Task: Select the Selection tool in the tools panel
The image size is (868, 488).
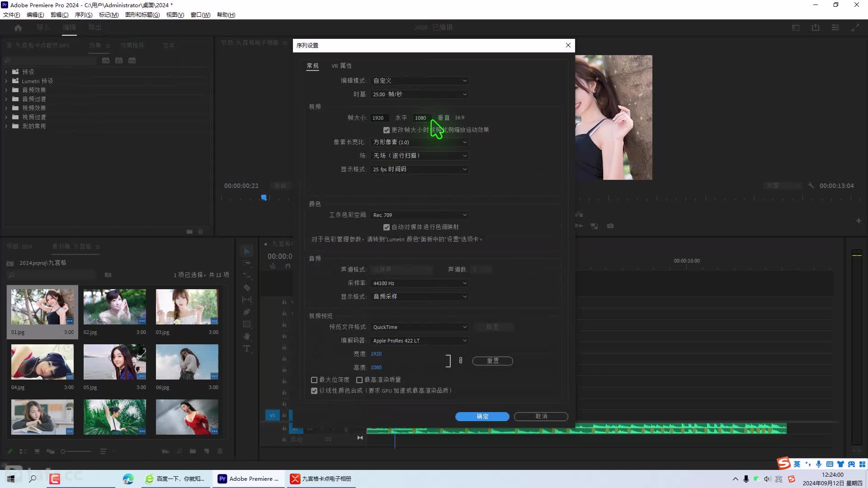Action: pyautogui.click(x=247, y=251)
